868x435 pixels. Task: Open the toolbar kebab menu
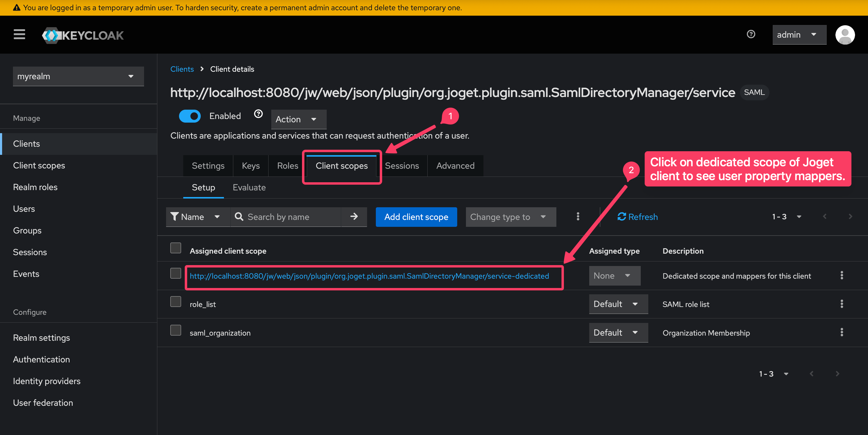coord(578,217)
